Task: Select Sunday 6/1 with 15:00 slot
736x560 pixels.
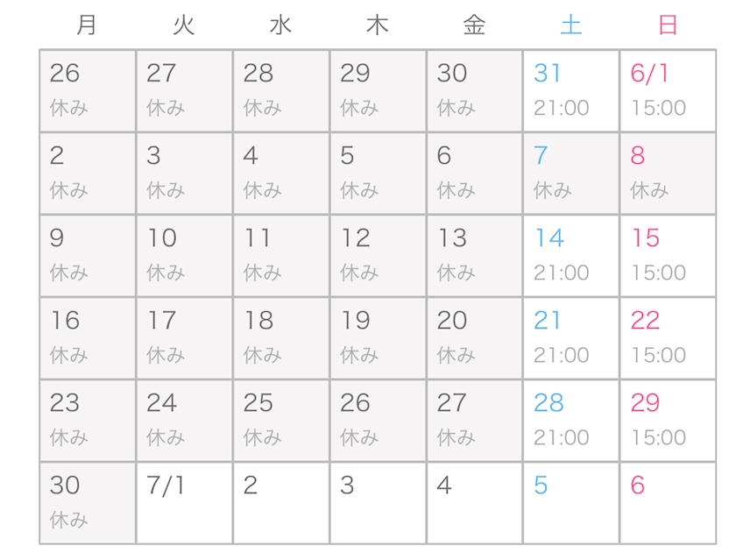Action: click(x=668, y=90)
